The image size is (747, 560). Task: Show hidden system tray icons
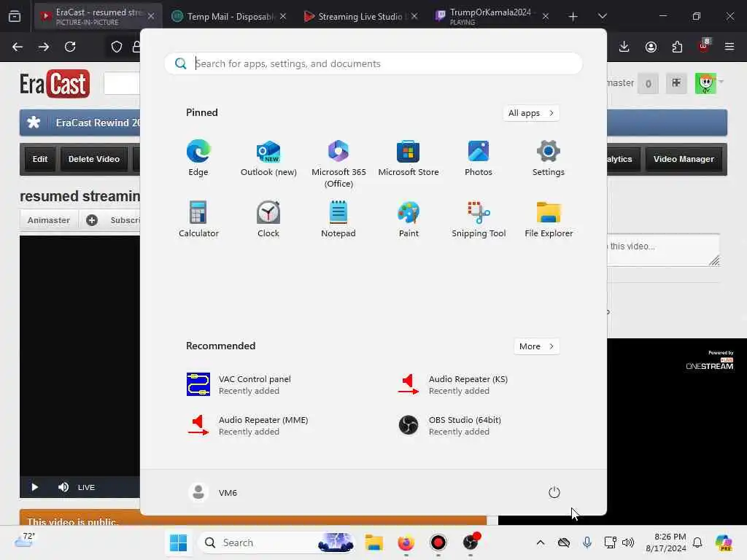pyautogui.click(x=541, y=542)
